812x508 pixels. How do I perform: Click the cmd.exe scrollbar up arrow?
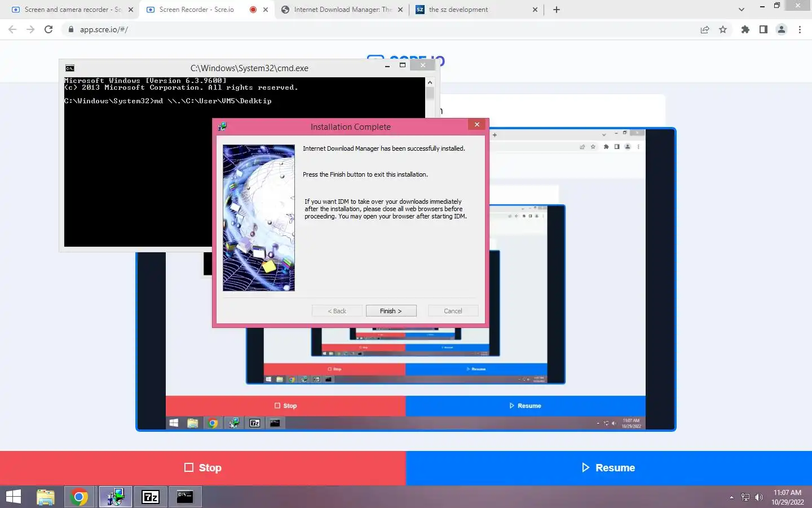click(430, 82)
